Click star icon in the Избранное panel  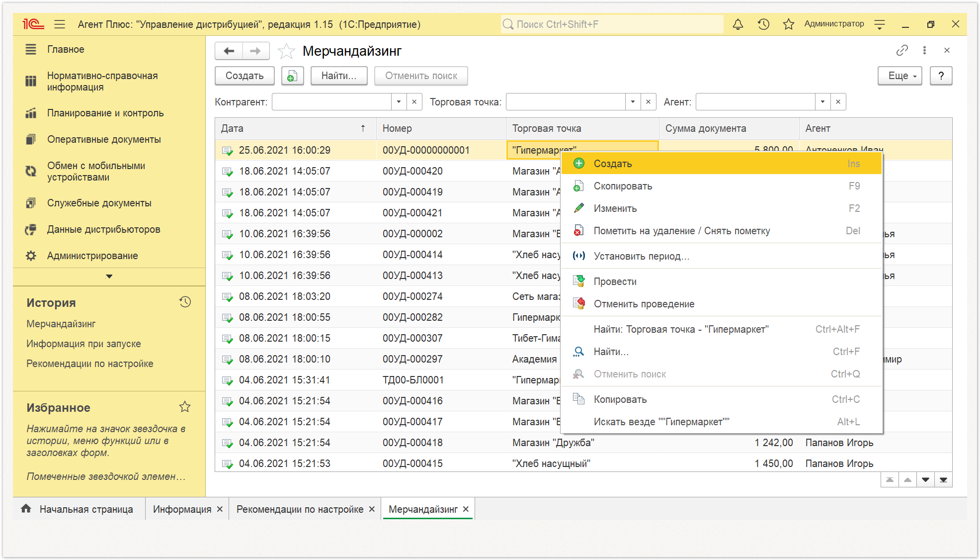coord(185,407)
